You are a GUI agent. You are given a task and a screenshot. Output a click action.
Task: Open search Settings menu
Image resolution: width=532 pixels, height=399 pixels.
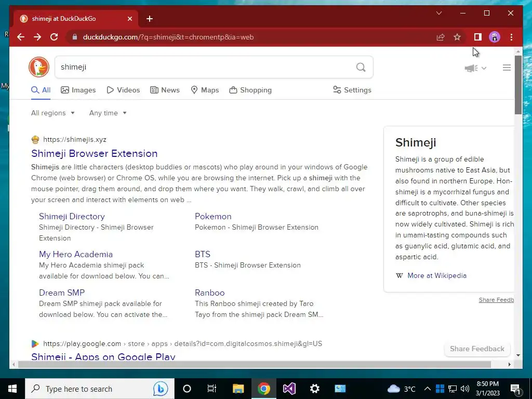[352, 90]
